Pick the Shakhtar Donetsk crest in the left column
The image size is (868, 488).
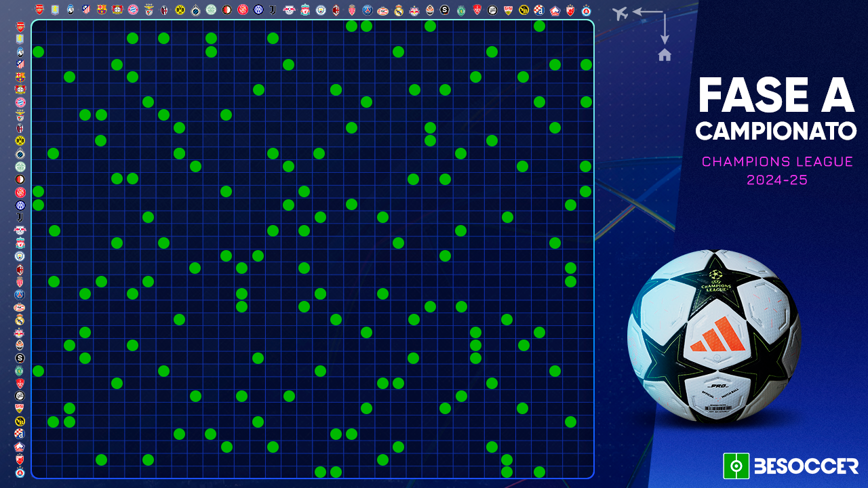tap(20, 345)
